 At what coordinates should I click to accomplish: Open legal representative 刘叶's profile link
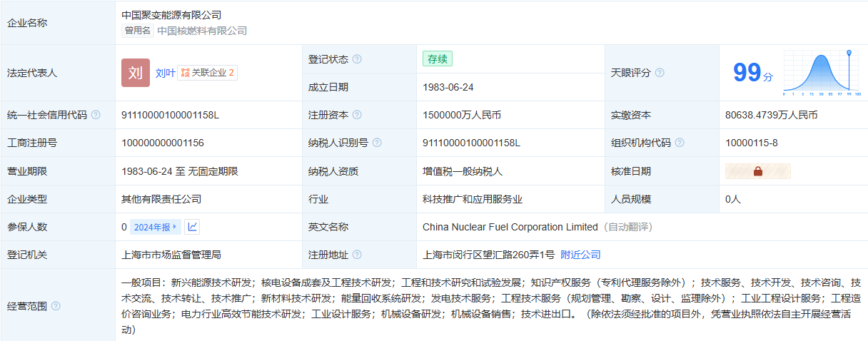165,73
